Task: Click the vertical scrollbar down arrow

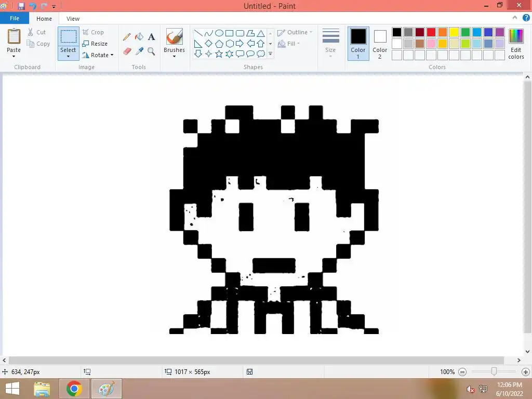Action: click(528, 352)
